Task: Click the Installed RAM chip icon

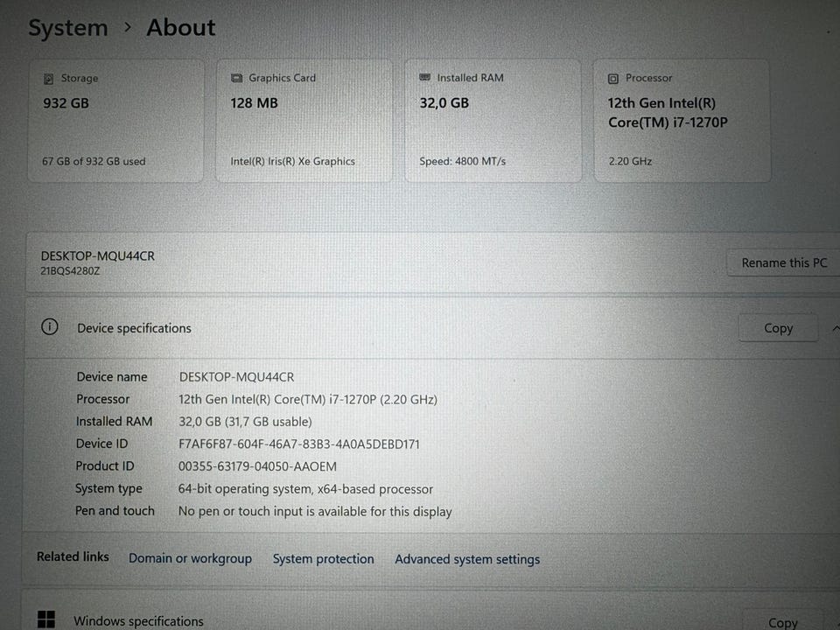Action: (x=425, y=78)
